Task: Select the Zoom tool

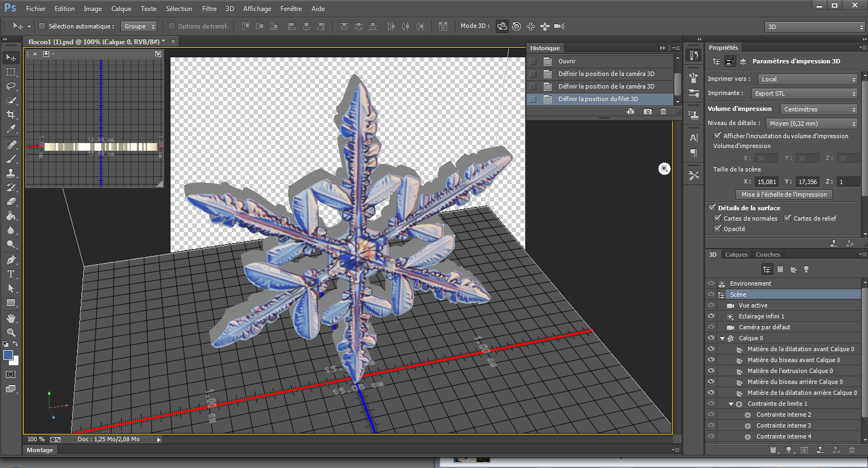Action: 11,332
